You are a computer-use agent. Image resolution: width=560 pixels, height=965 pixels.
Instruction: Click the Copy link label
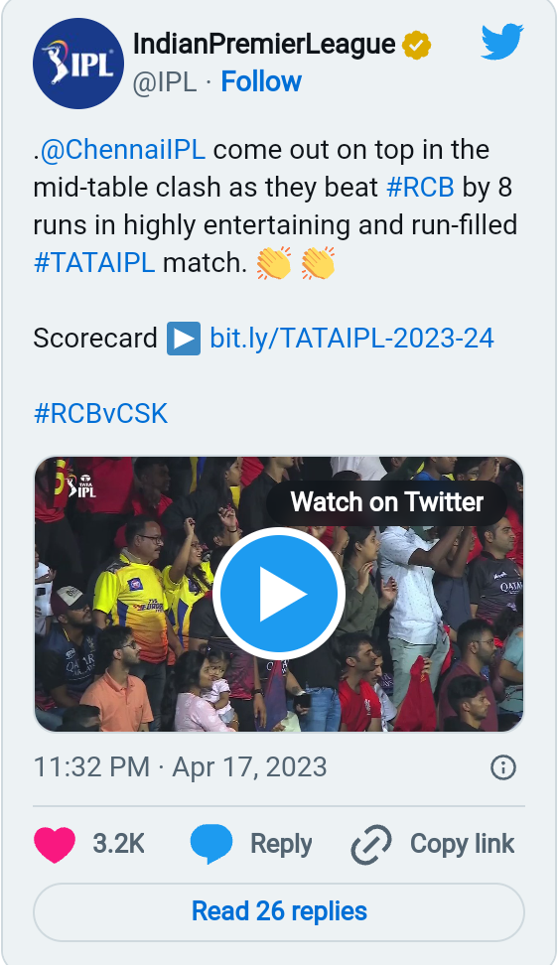coord(462,844)
